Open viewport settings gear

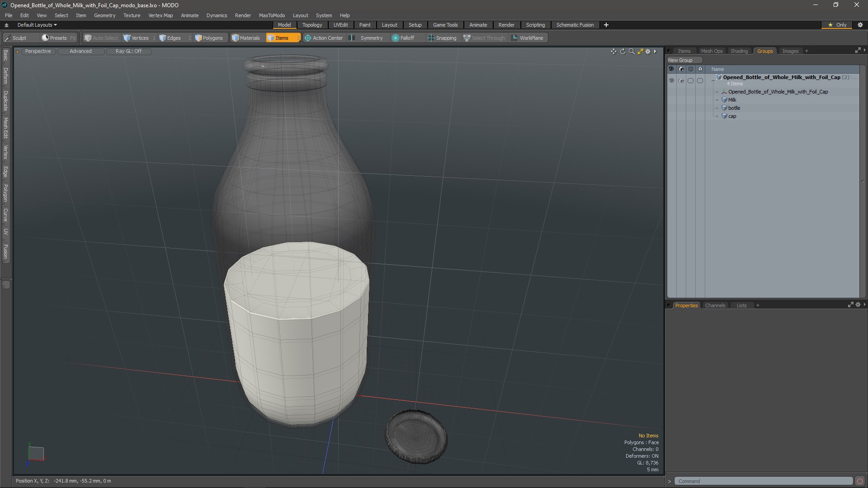[x=648, y=52]
